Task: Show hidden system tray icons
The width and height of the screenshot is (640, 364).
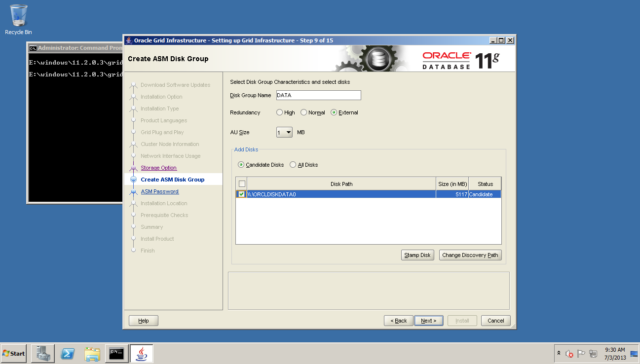Action: pos(559,354)
